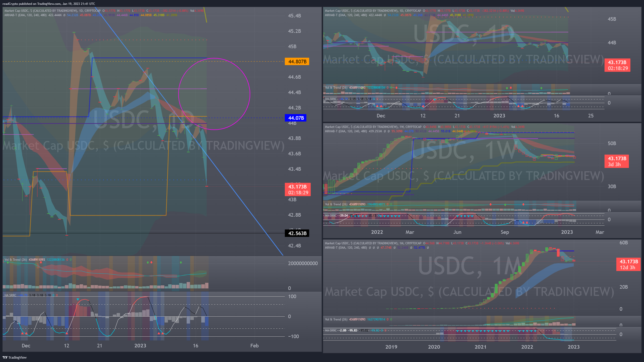Click the 30B axis value on weekly chart
644x362 pixels.
[x=612, y=186]
